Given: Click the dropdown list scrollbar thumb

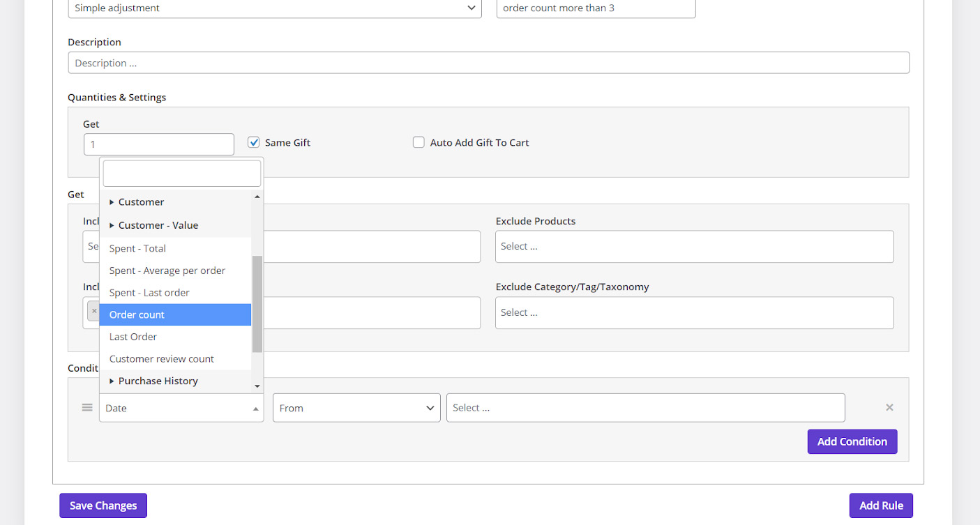Looking at the screenshot, I should point(257,303).
